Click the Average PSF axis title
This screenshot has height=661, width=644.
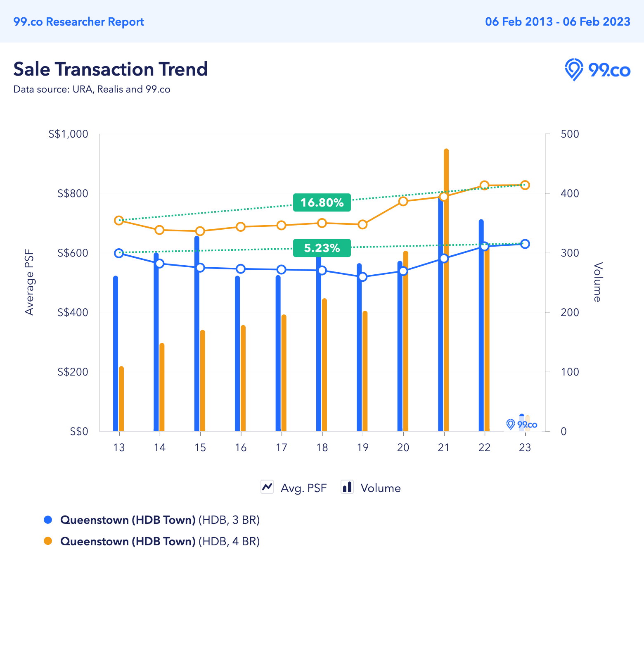(x=29, y=283)
